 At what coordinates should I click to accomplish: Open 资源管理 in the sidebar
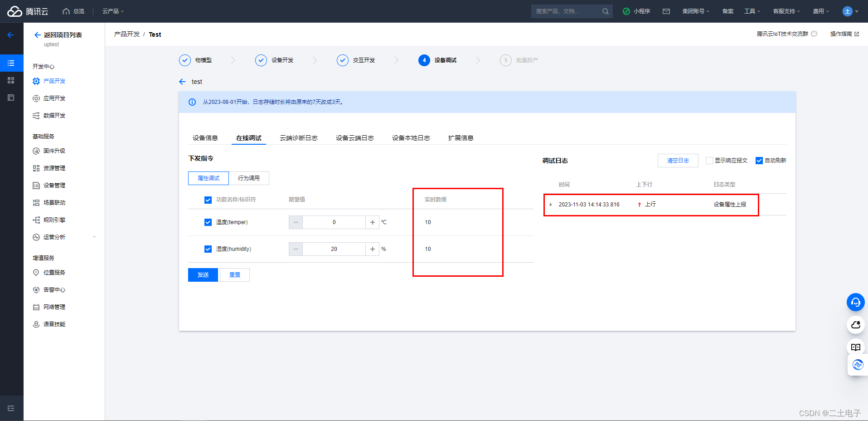point(54,168)
